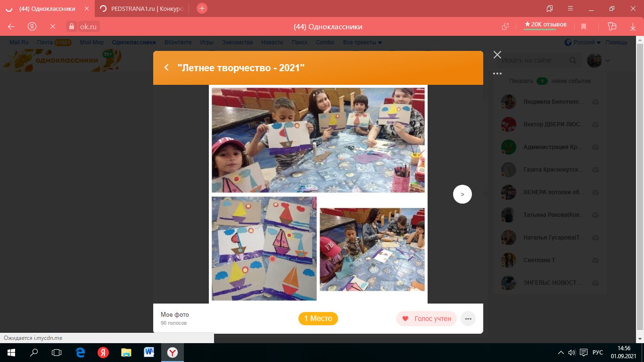The image size is (644, 362).
Task: Expand profile avatar menu arrow
Action: tap(608, 60)
